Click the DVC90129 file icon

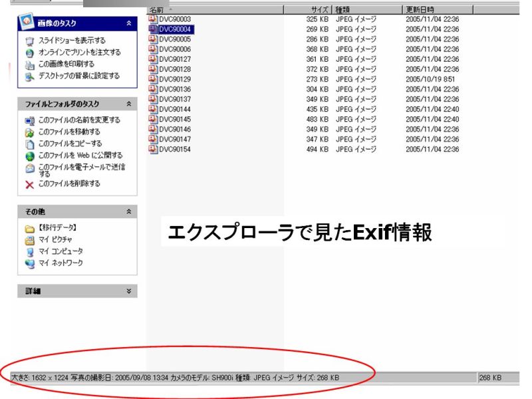pyautogui.click(x=153, y=79)
